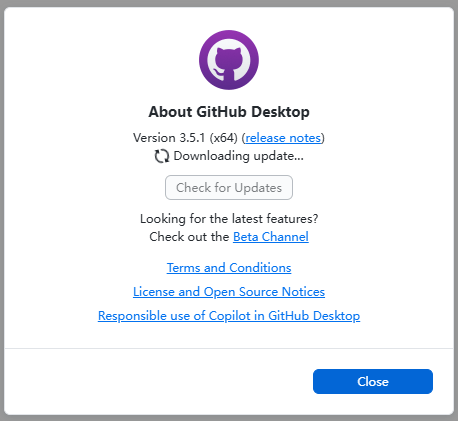Click the Version 3.5.1 (x64) text
Screen dimensions: 458x421
[x=185, y=138]
